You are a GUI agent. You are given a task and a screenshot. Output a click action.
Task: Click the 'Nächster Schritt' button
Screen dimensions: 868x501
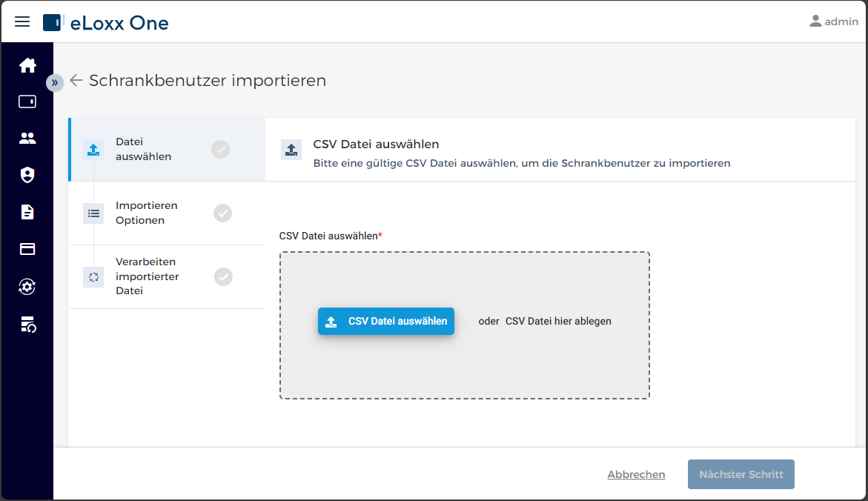pyautogui.click(x=741, y=474)
